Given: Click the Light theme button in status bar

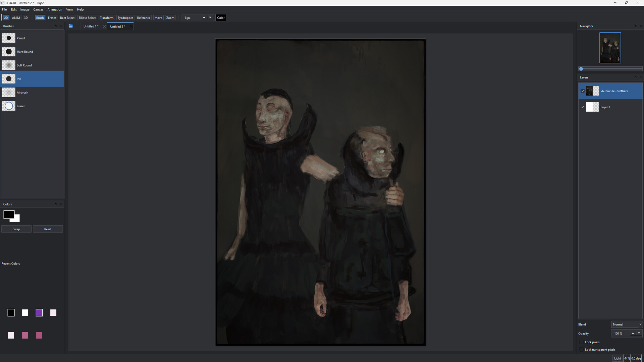Looking at the screenshot, I should 618,358.
